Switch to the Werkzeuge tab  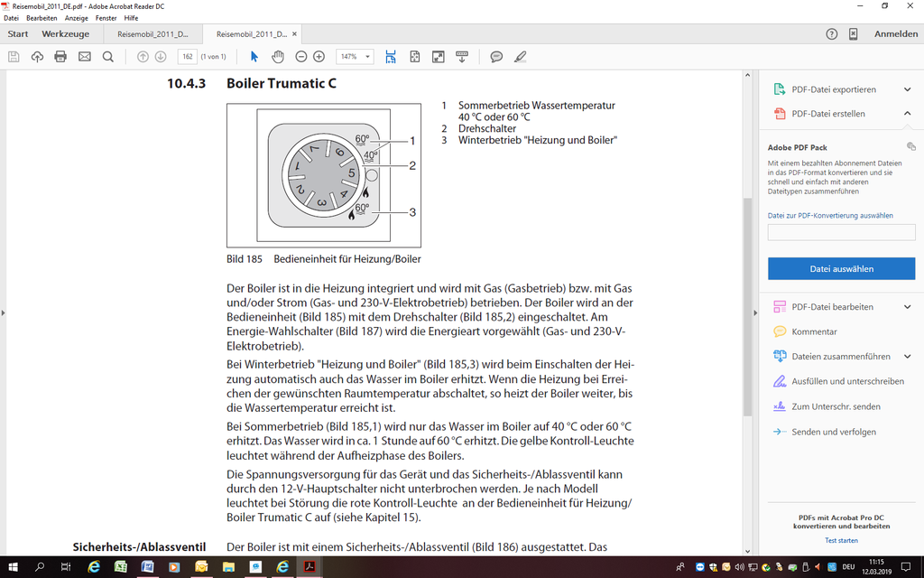click(x=65, y=34)
